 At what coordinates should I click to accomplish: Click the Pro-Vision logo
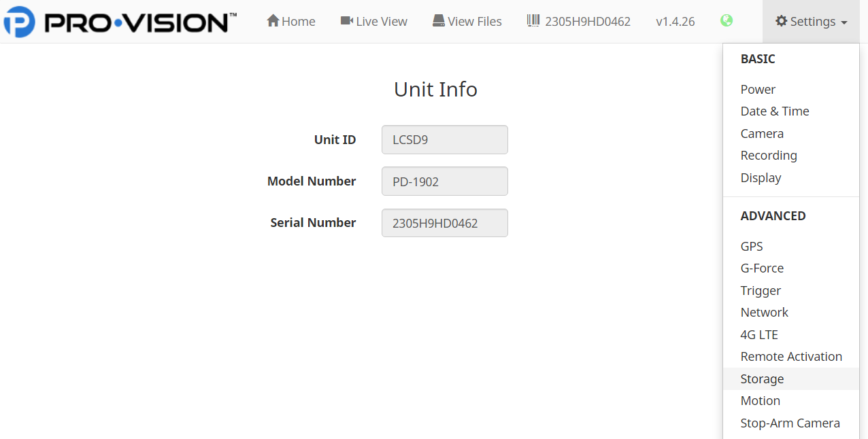(120, 22)
